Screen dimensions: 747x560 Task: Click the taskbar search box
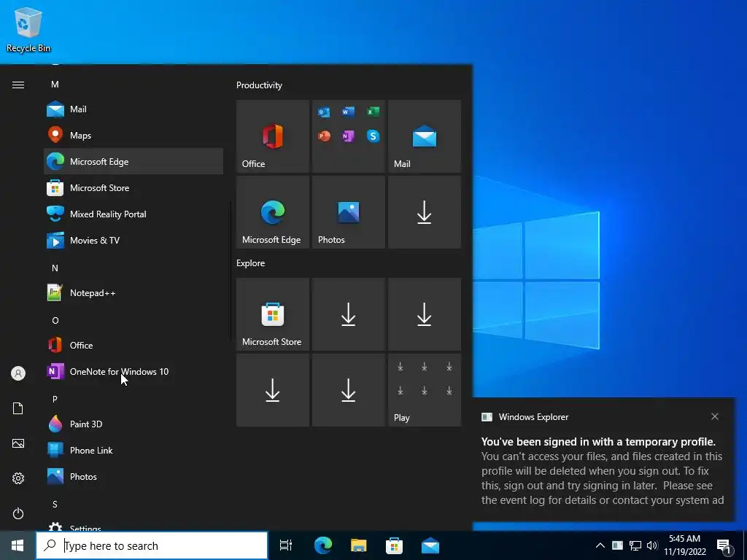(x=152, y=545)
